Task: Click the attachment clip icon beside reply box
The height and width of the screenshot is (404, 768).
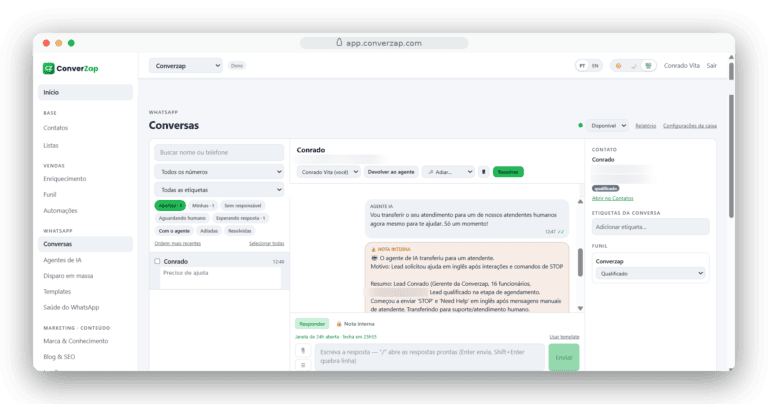Action: pos(303,351)
